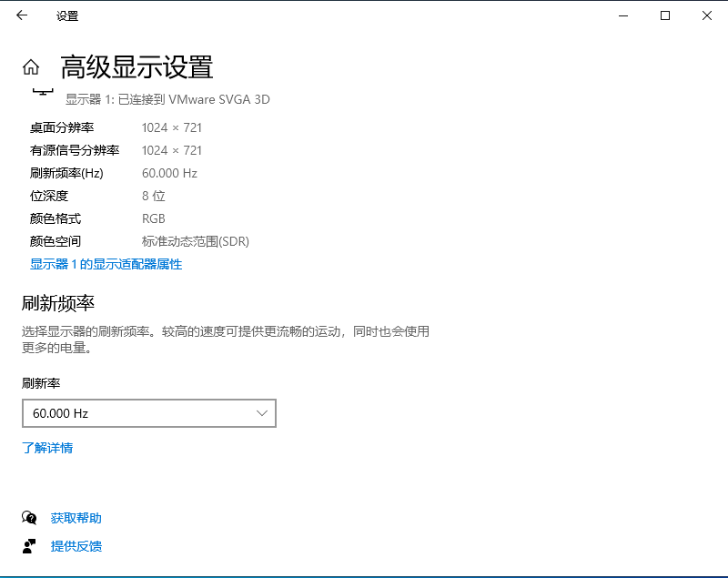728x578 pixels.
Task: Close the 设置 window
Action: pyautogui.click(x=707, y=15)
